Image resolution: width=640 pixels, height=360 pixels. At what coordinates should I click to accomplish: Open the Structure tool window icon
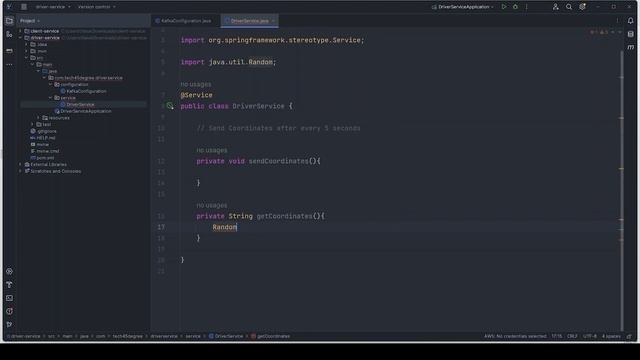(9, 35)
